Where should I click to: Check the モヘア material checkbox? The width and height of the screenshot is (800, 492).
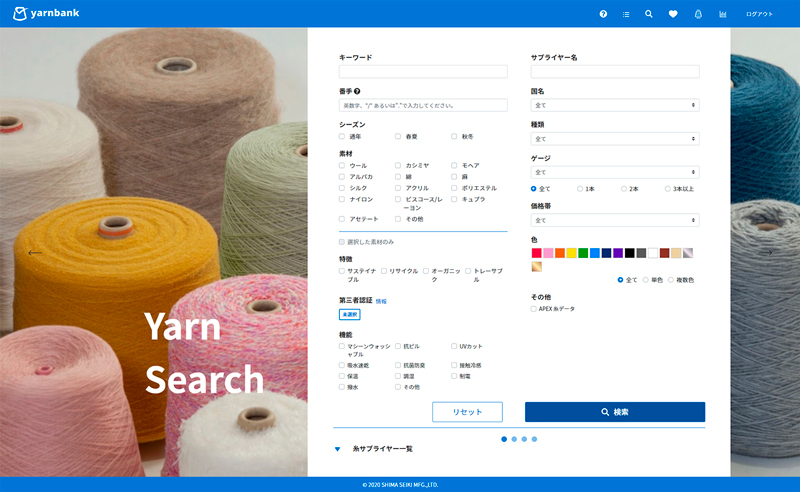[x=454, y=165]
